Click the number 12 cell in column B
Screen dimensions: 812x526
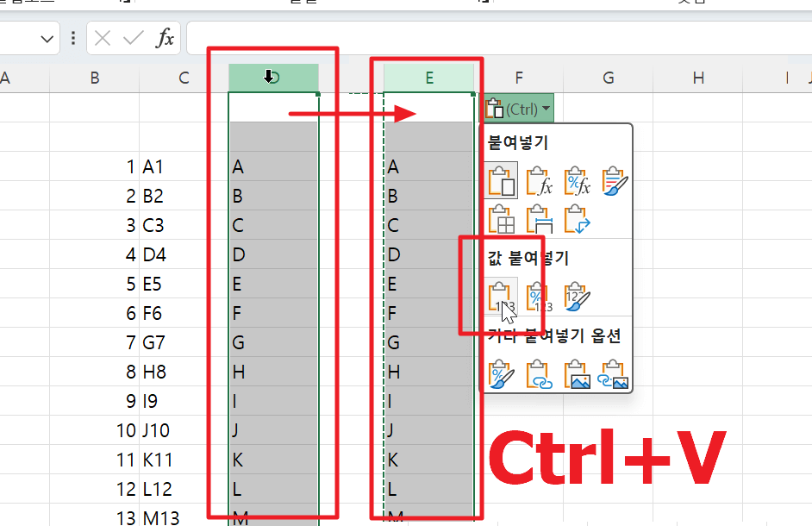pyautogui.click(x=94, y=489)
